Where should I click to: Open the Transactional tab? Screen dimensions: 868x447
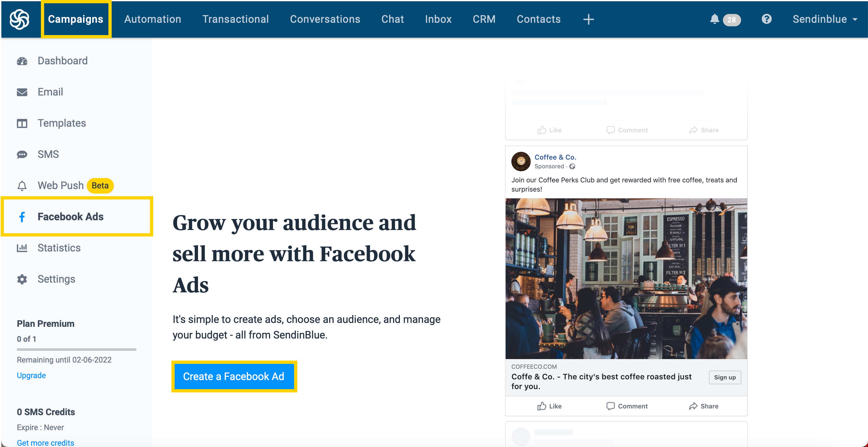click(x=236, y=19)
